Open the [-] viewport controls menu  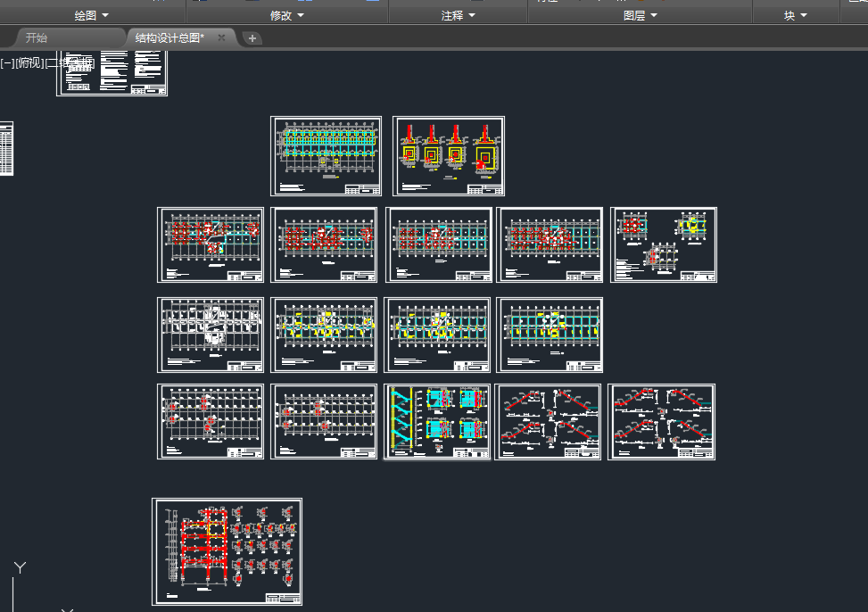click(7, 63)
